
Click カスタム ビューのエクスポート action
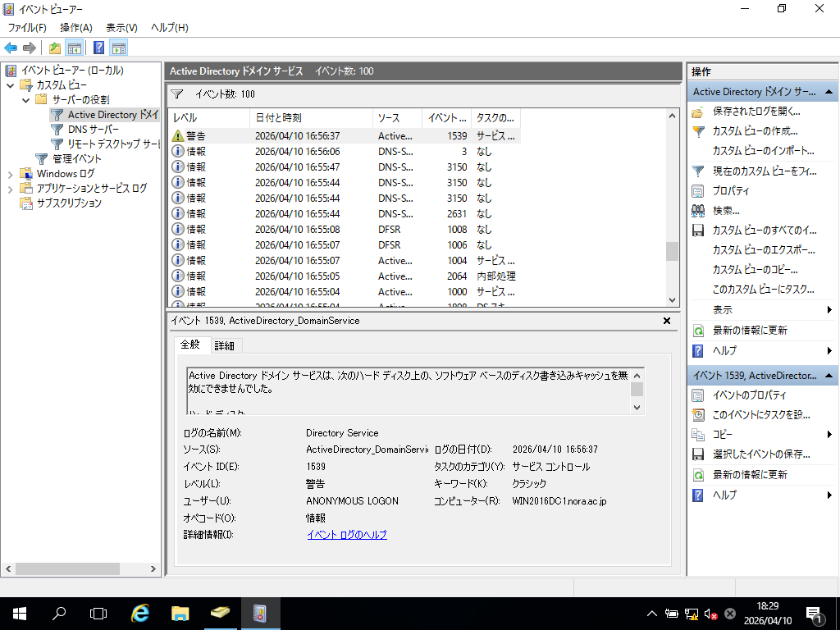click(x=764, y=250)
